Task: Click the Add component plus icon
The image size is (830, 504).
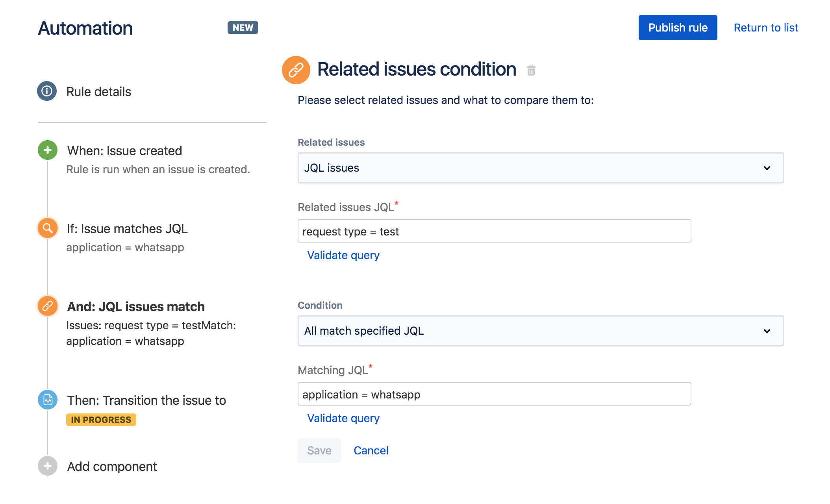Action: click(47, 466)
